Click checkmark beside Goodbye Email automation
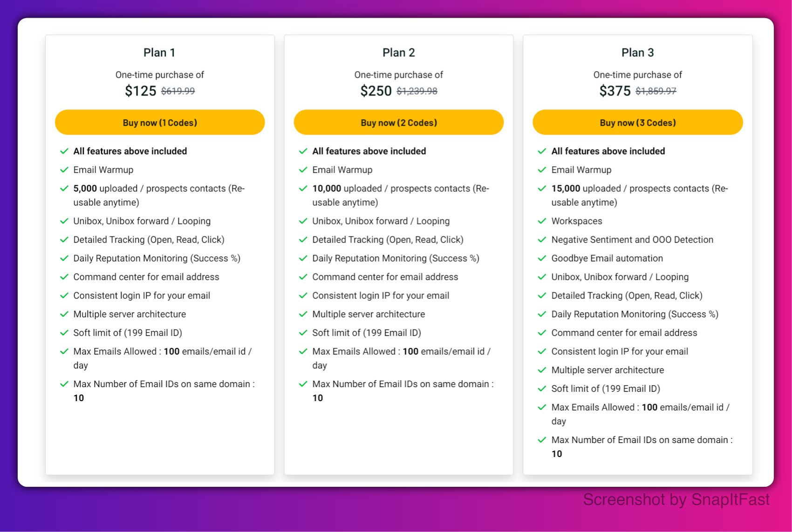This screenshot has height=532, width=792. [x=542, y=259]
